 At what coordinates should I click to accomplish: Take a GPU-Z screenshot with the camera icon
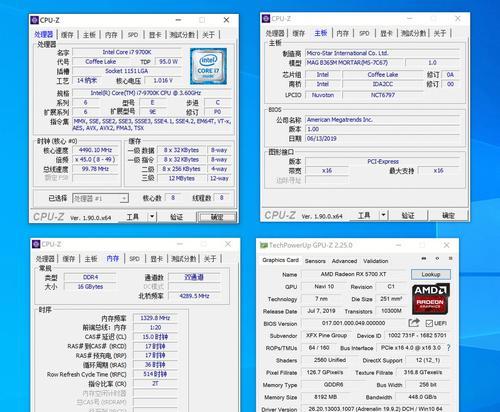424,258
